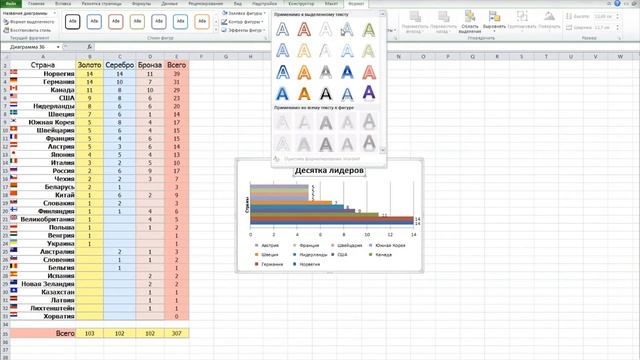
Task: Choose the blue outline Abc shape style
Action: click(94, 22)
